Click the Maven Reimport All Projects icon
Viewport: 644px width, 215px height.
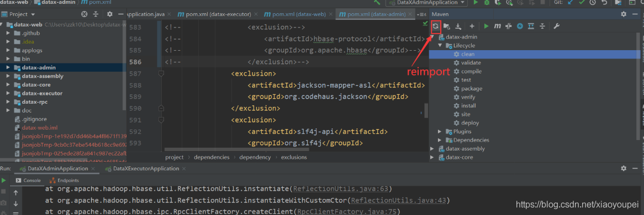click(x=436, y=26)
